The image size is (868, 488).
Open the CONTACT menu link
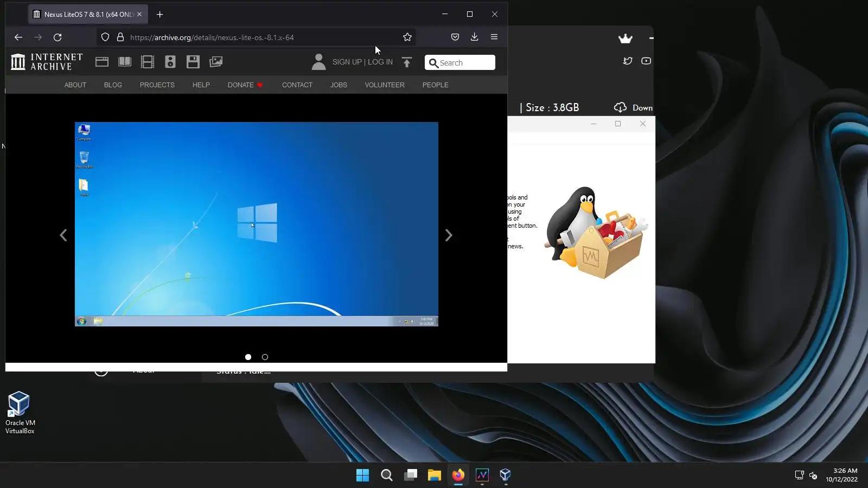[297, 85]
